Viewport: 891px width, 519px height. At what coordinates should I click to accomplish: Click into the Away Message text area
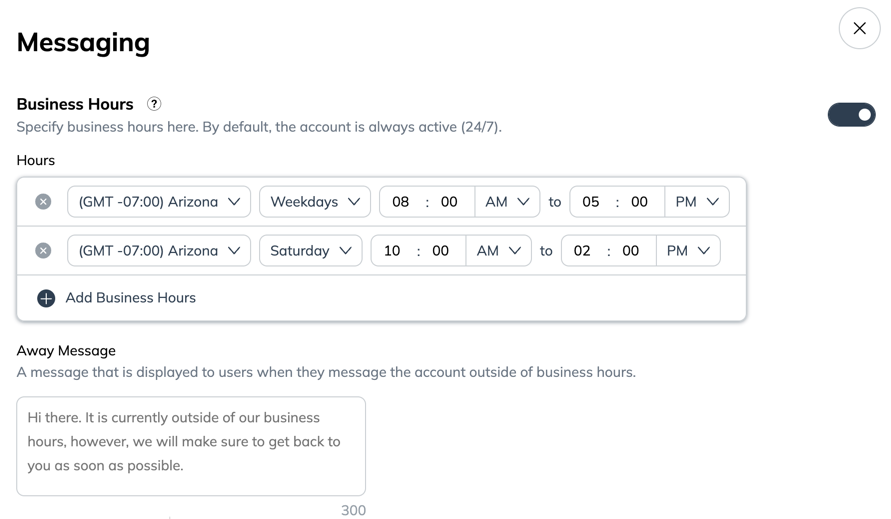(191, 446)
